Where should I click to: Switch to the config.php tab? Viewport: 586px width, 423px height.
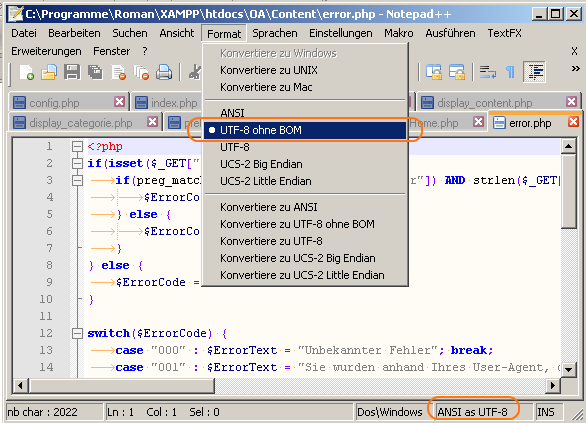point(68,102)
